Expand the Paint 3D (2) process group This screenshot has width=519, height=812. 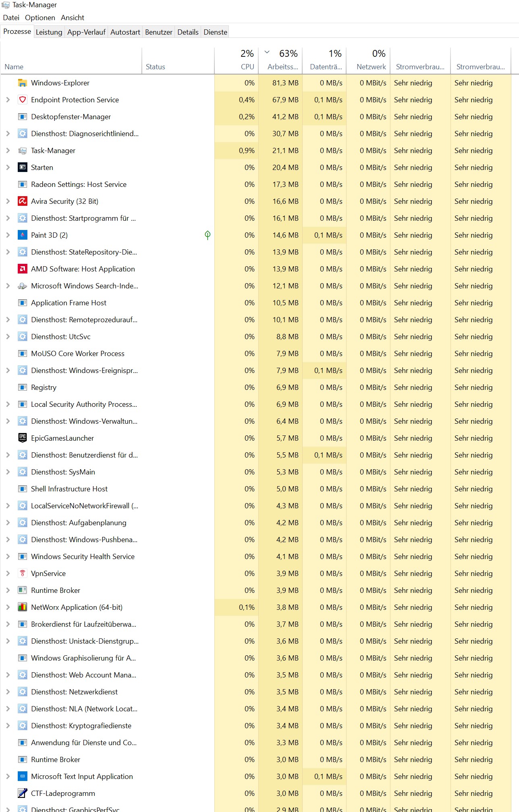[8, 235]
